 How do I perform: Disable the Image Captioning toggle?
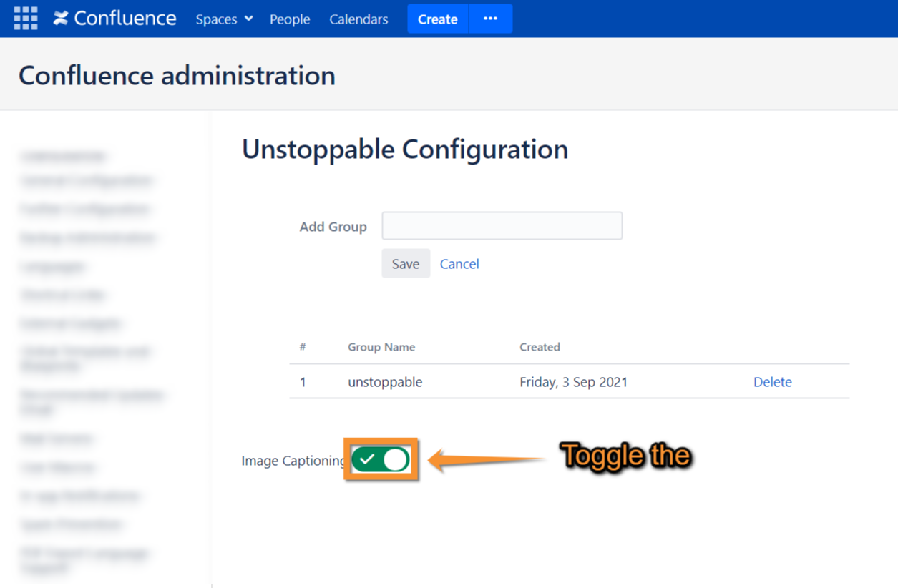[x=381, y=460]
